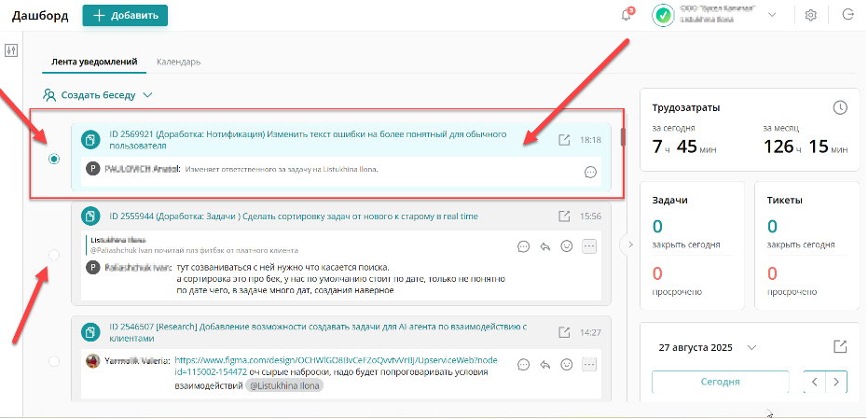The height and width of the screenshot is (419, 868).
Task: Open settings via the gear icon
Action: (811, 15)
